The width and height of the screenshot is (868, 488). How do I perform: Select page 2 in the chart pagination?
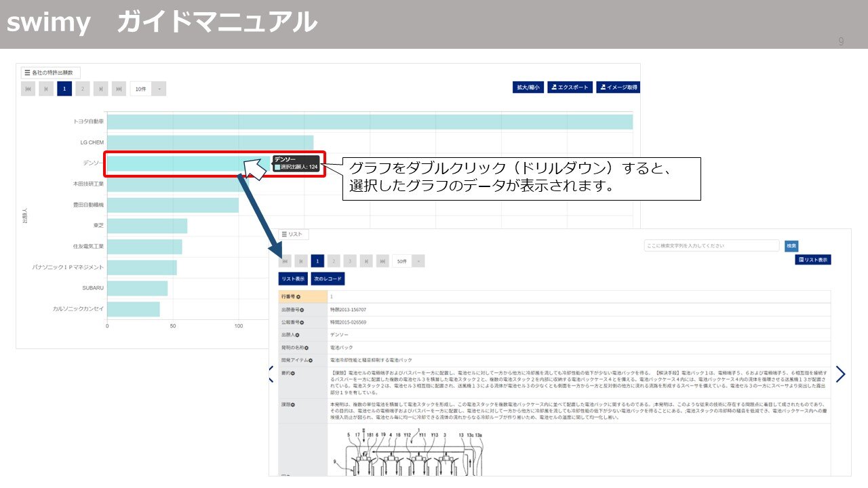coord(82,88)
